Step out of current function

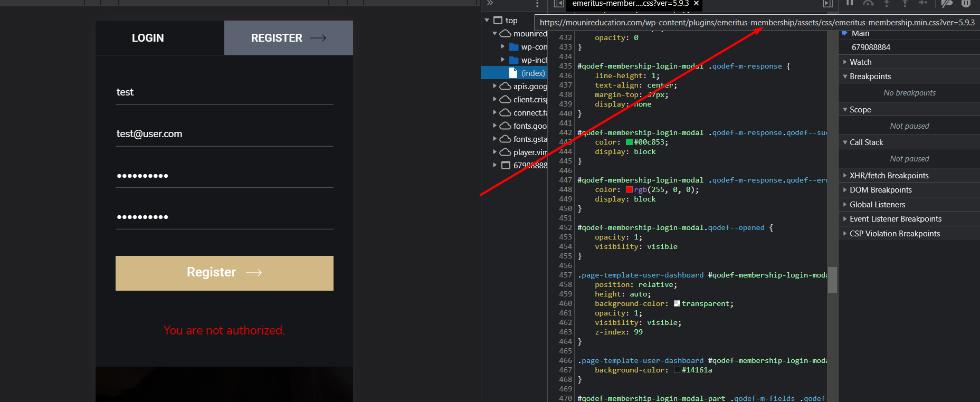[905, 3]
